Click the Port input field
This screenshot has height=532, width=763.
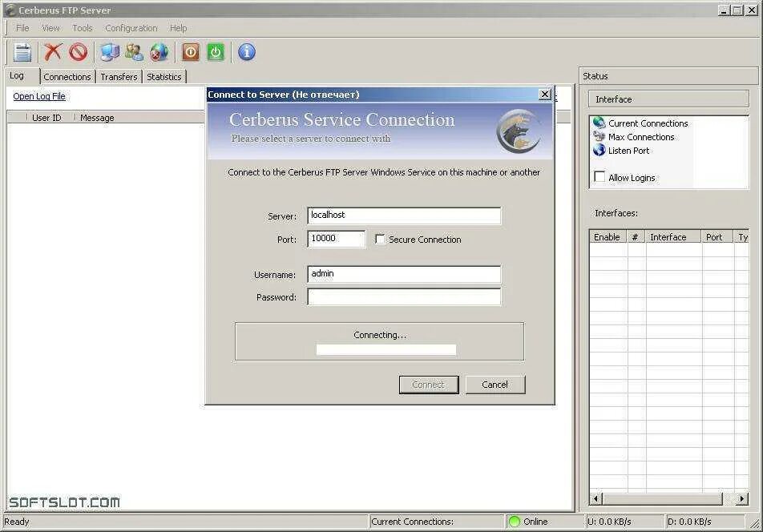tap(337, 239)
